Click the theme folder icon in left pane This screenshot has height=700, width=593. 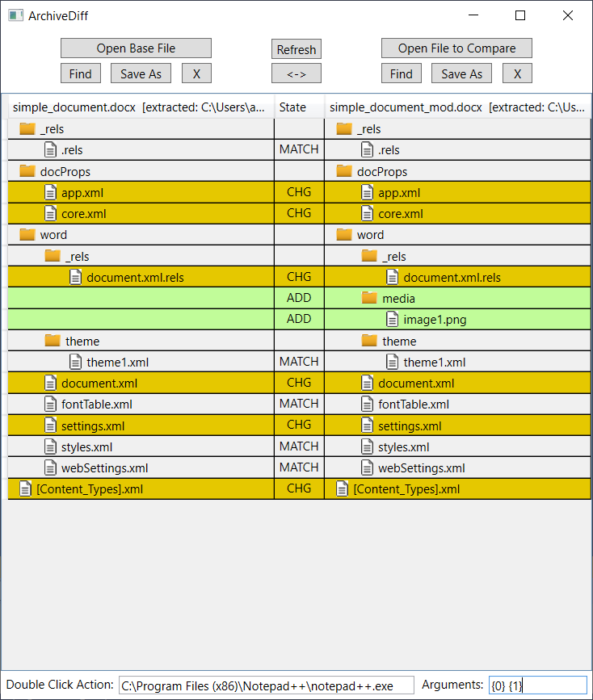click(x=53, y=341)
